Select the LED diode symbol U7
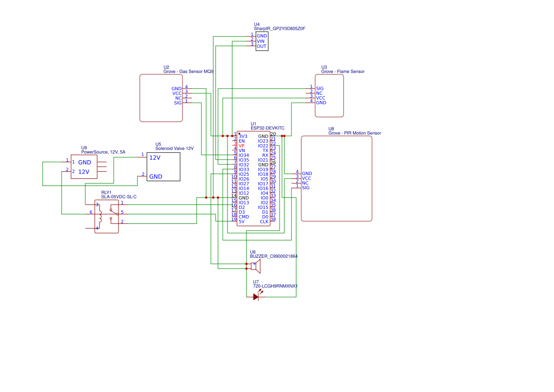 click(x=256, y=297)
